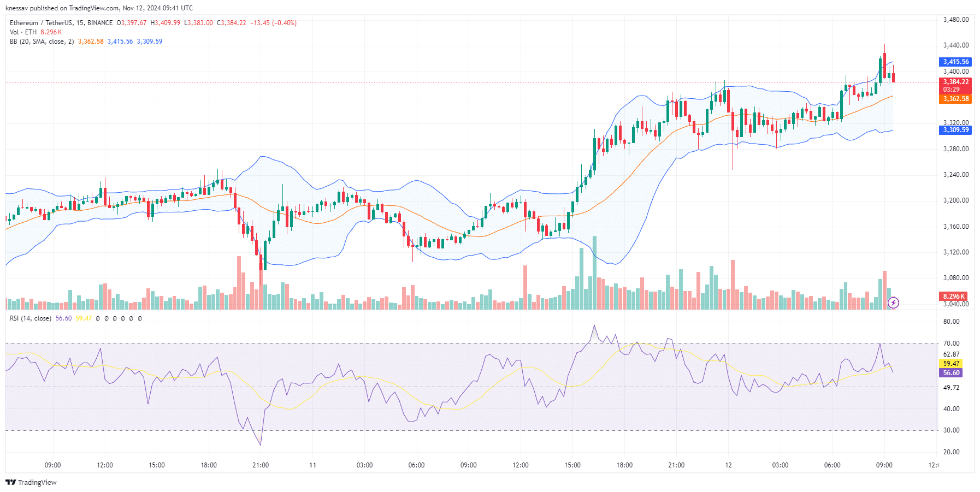
Task: Click the red 8.296K volume axis tag
Action: [x=954, y=297]
